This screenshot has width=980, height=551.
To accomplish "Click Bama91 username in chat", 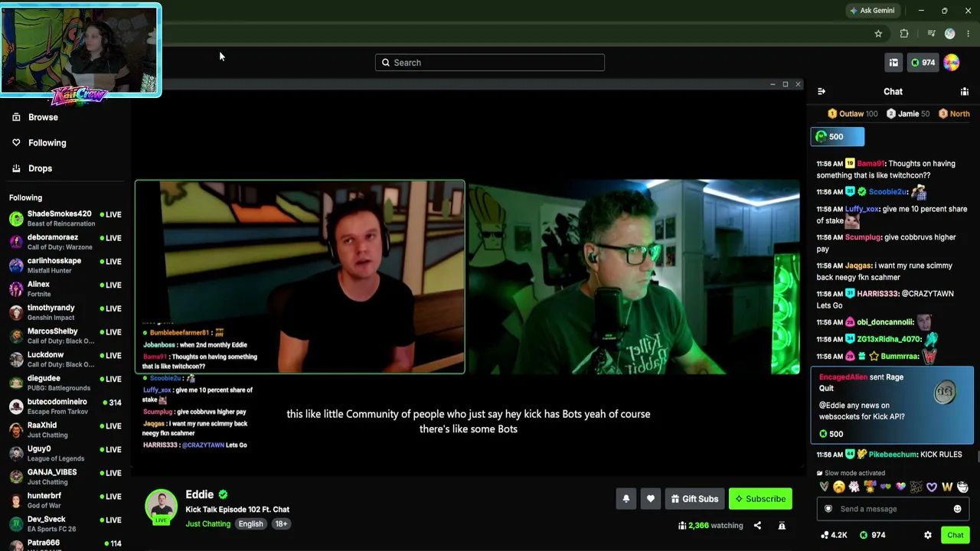I will [871, 164].
